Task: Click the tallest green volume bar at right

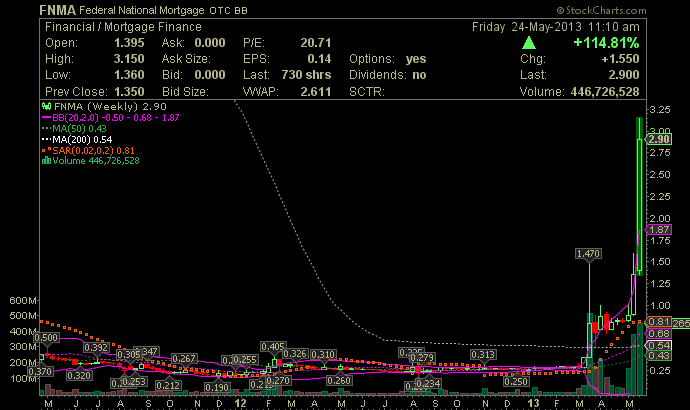Action: (x=639, y=359)
